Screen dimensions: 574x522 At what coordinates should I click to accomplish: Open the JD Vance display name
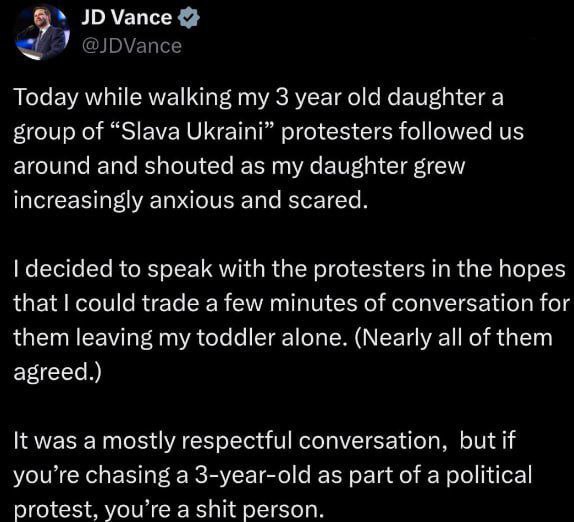[126, 18]
